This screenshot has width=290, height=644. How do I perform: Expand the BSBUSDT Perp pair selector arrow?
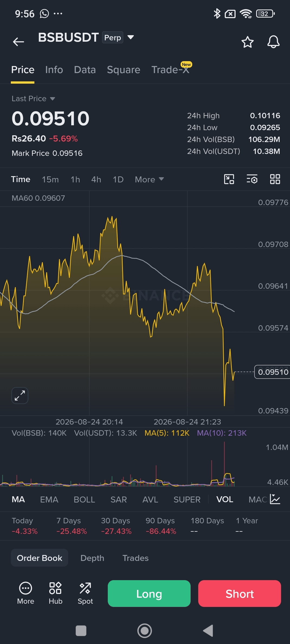click(131, 37)
